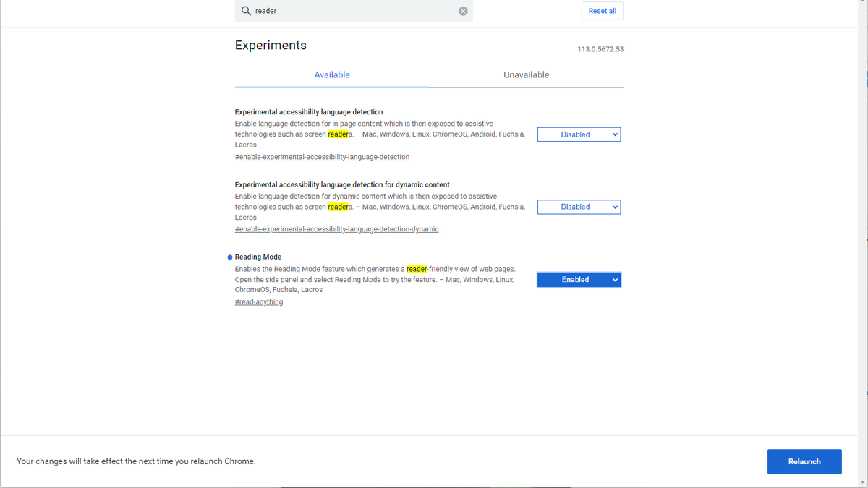The height and width of the screenshot is (488, 868).
Task: Clear the "reader" search using the X icon
Action: coord(463,10)
